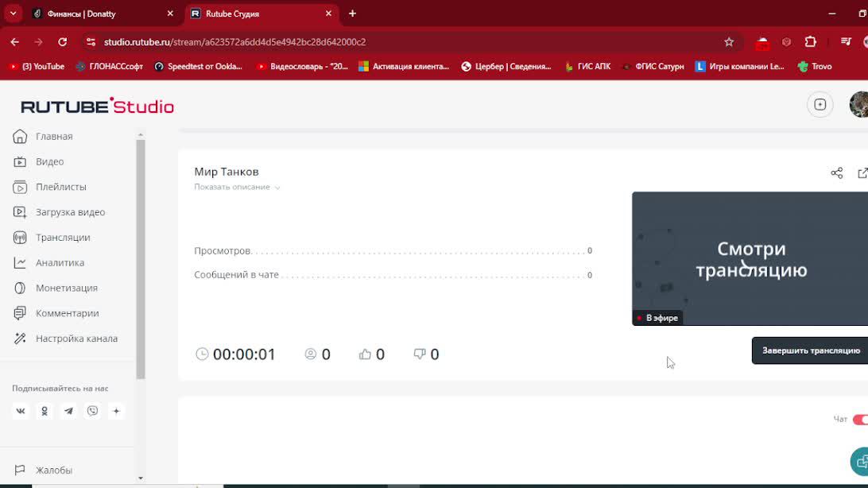
Task: Click the comments icon beside Комментарии
Action: point(20,313)
